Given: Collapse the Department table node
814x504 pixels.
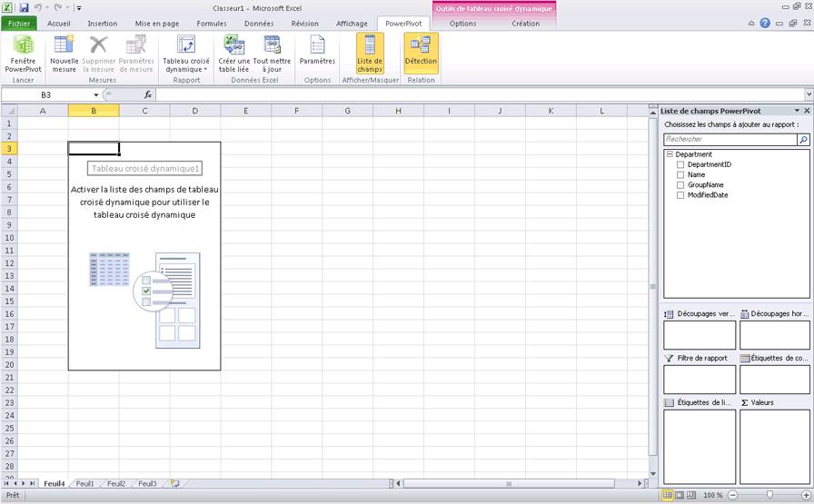Looking at the screenshot, I should coord(670,154).
